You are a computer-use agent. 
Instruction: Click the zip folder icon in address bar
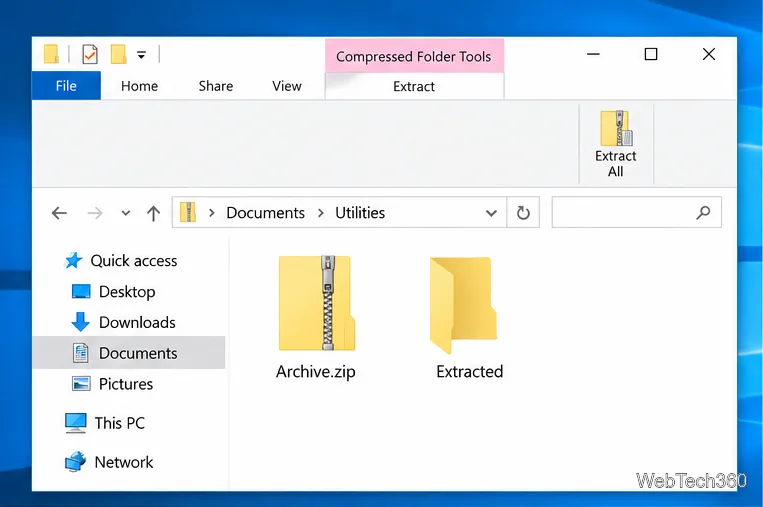tap(188, 213)
